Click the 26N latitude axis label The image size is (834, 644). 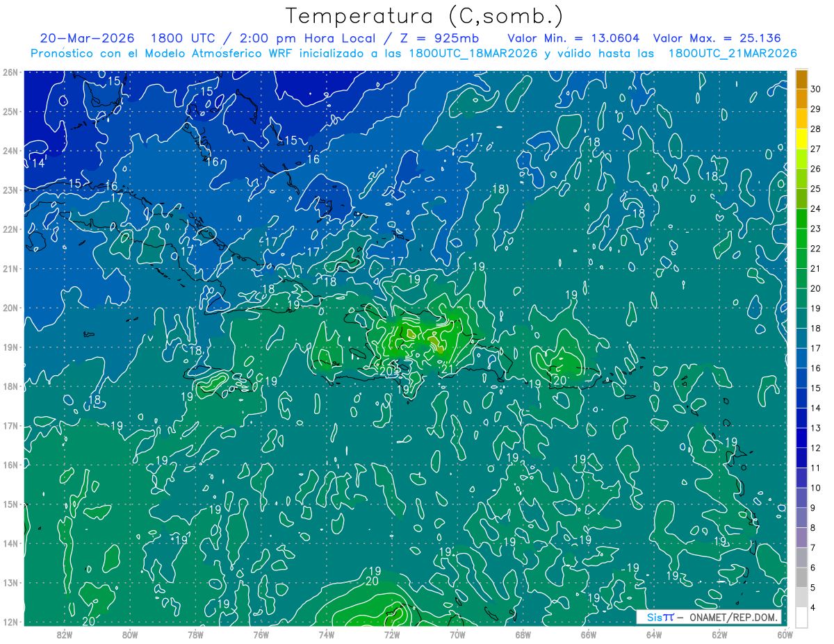coord(10,72)
